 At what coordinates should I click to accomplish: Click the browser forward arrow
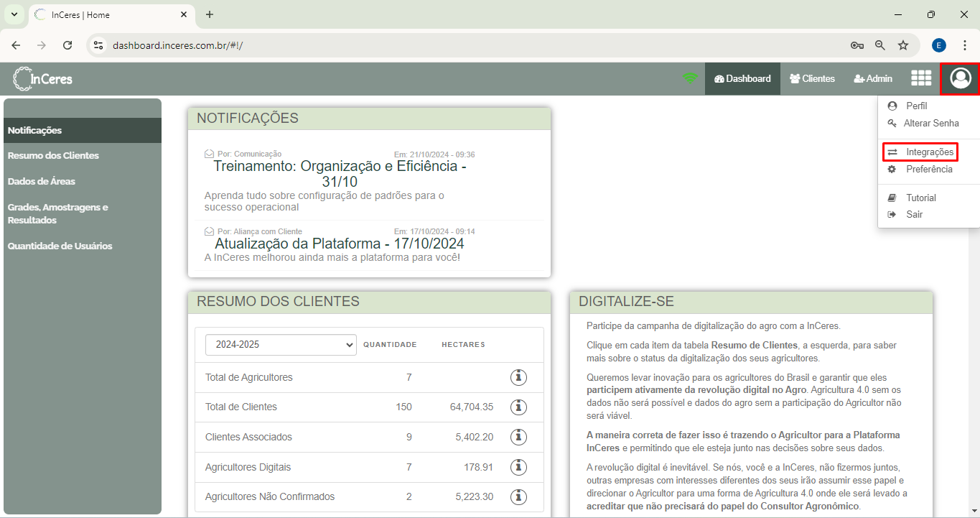[x=42, y=45]
